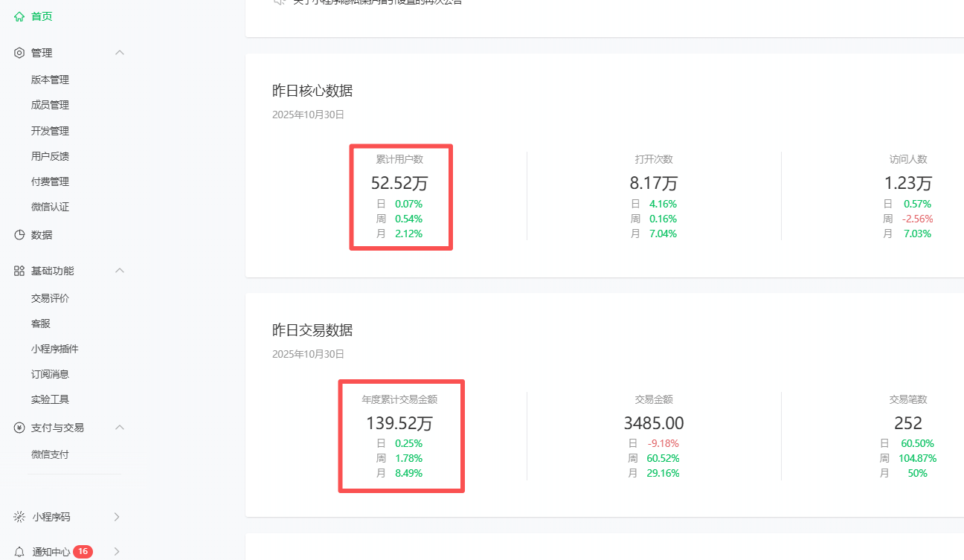Viewport: 964px width, 560px height.
Task: Go to 开发管理 page
Action: click(x=50, y=131)
